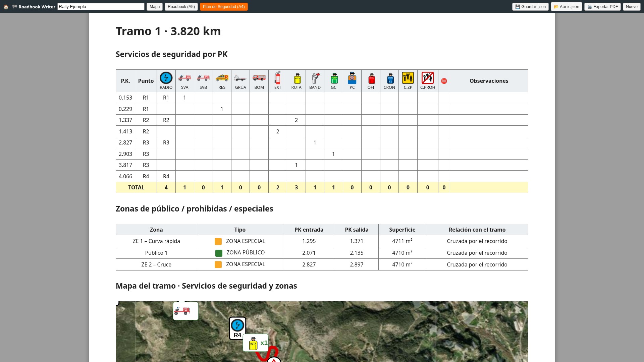The width and height of the screenshot is (644, 362).
Task: Click the SVB ambulance marker on map
Action: [x=185, y=311]
